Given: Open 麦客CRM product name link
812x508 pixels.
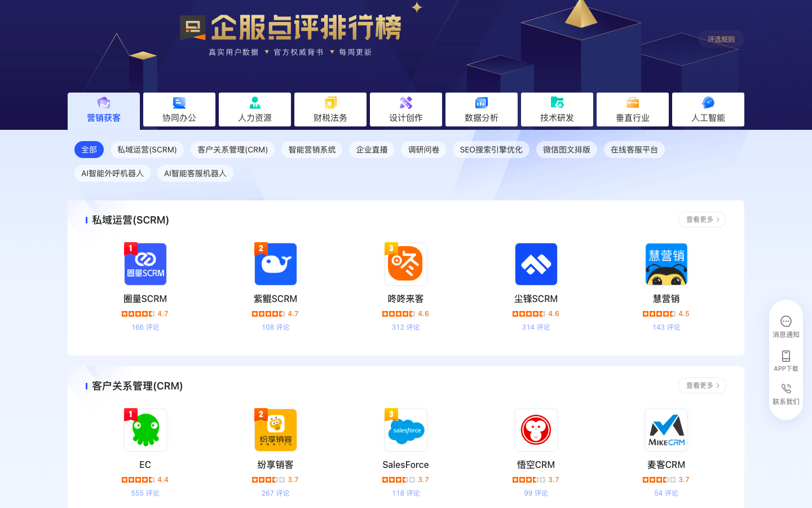Looking at the screenshot, I should pyautogui.click(x=667, y=465).
